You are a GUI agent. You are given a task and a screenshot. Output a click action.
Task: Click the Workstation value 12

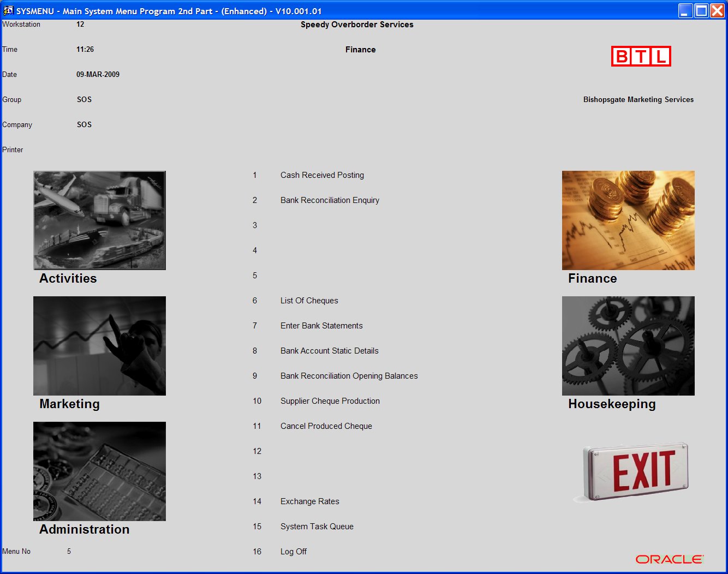pos(80,24)
